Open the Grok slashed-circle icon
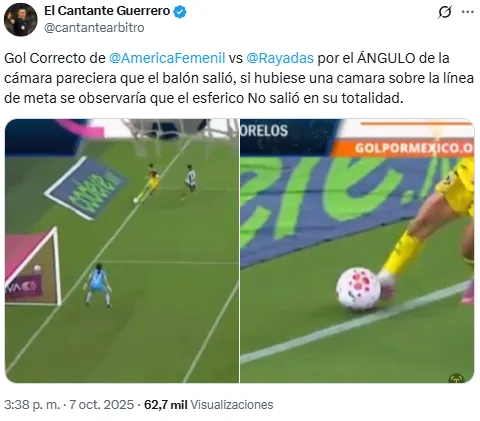 tap(445, 12)
